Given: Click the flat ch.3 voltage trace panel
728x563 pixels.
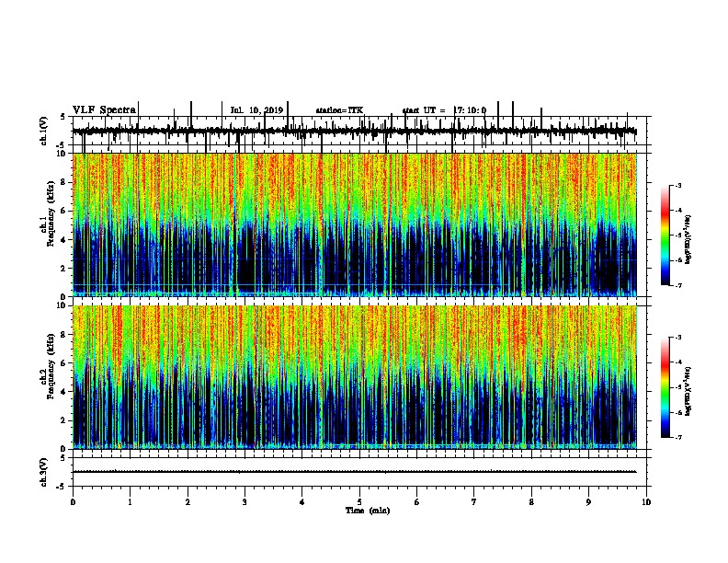Looking at the screenshot, I should coord(359,472).
